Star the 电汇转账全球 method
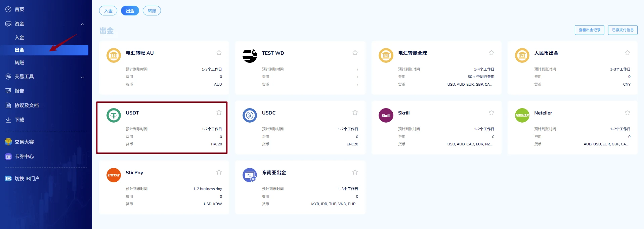This screenshot has width=644, height=229. [491, 53]
